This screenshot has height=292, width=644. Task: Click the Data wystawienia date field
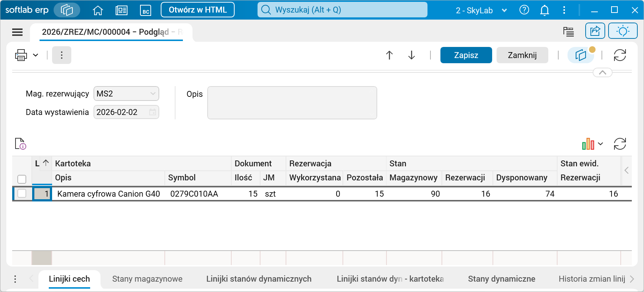126,112
